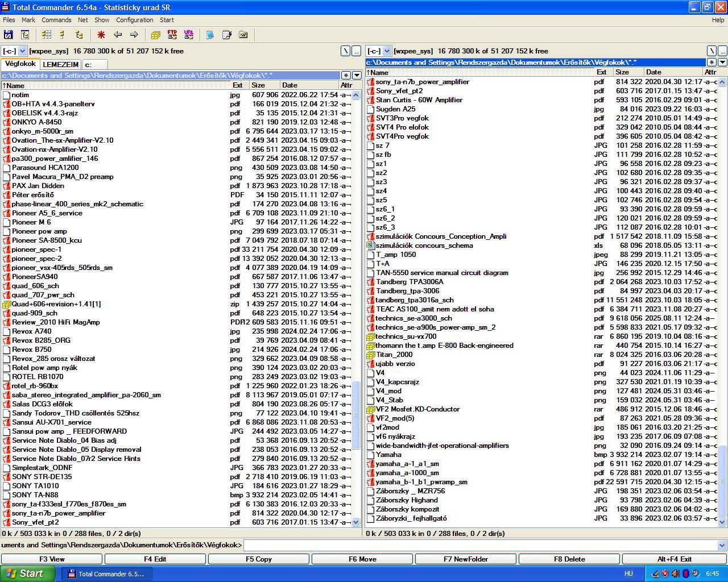
Task: Open the Commands menu
Action: pyautogui.click(x=56, y=20)
